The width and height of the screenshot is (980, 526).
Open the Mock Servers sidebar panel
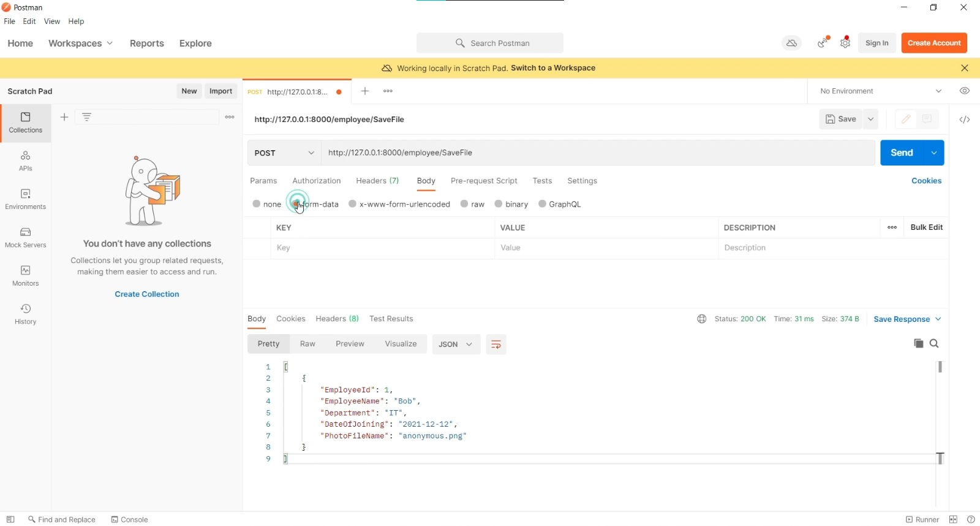26,238
